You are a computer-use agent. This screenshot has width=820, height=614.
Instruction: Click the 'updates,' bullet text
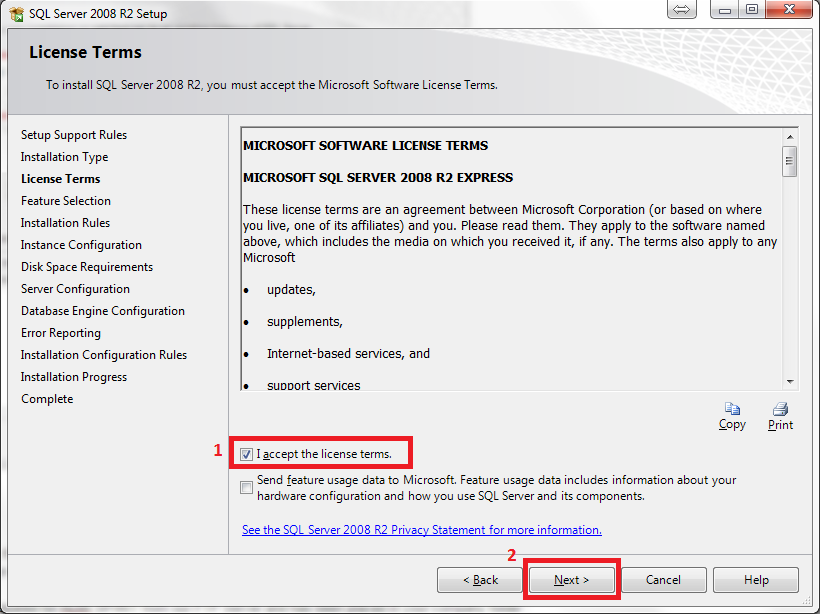point(291,290)
